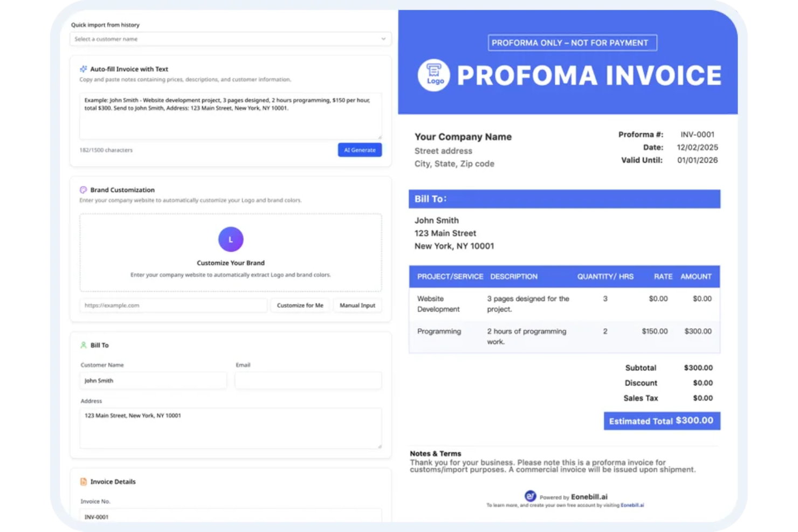Image resolution: width=798 pixels, height=532 pixels.
Task: Click the date '12/02/2025'
Action: coord(697,147)
